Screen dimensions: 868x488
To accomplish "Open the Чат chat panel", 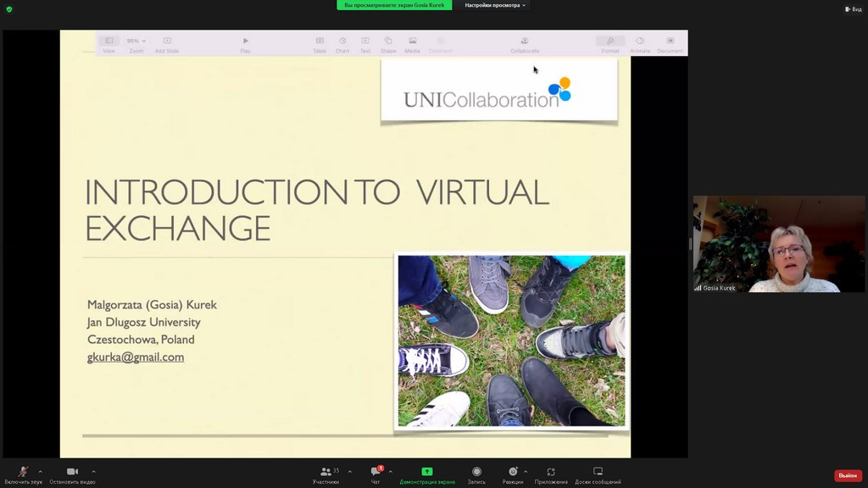I will coord(376,473).
